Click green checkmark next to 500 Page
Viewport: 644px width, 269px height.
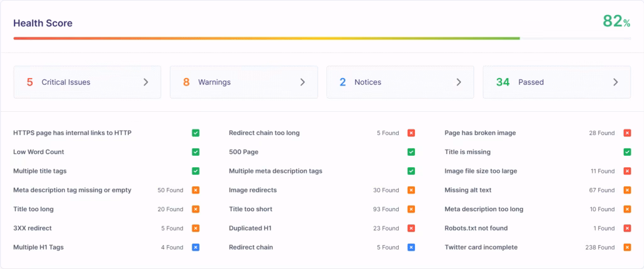pyautogui.click(x=411, y=152)
